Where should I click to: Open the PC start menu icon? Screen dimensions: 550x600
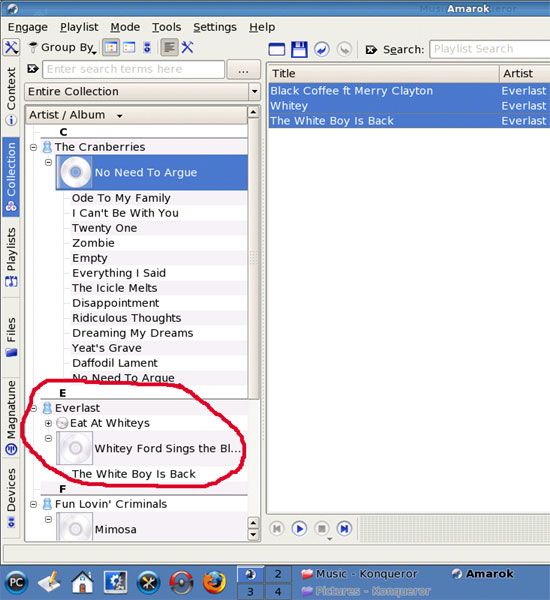[x=16, y=582]
